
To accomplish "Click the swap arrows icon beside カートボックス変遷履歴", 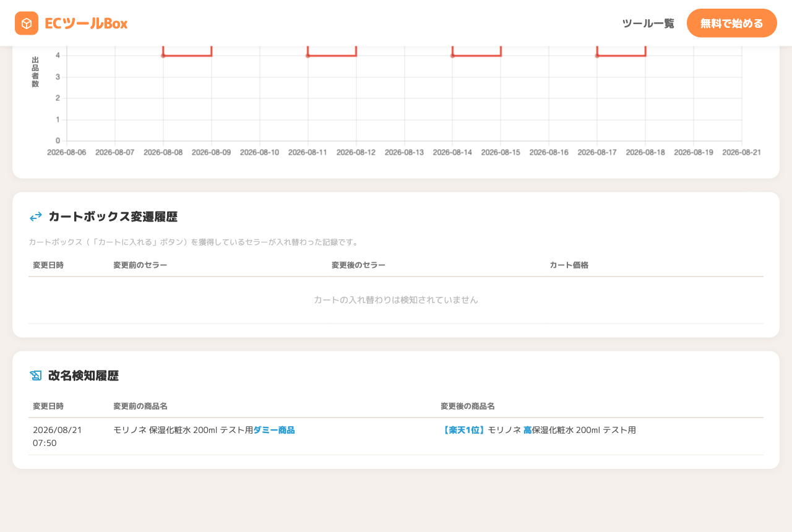I will coord(36,217).
